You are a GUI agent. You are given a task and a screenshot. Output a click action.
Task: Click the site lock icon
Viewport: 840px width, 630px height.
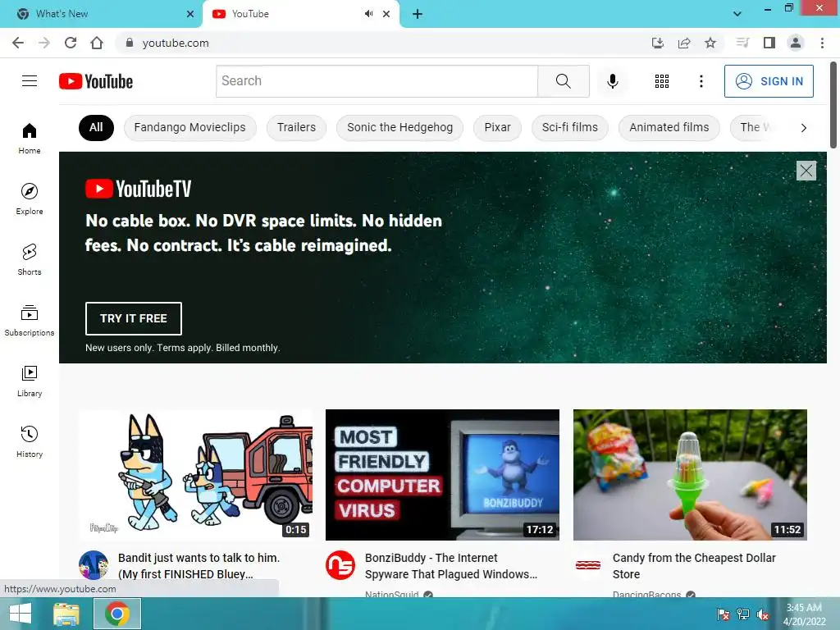tap(129, 43)
